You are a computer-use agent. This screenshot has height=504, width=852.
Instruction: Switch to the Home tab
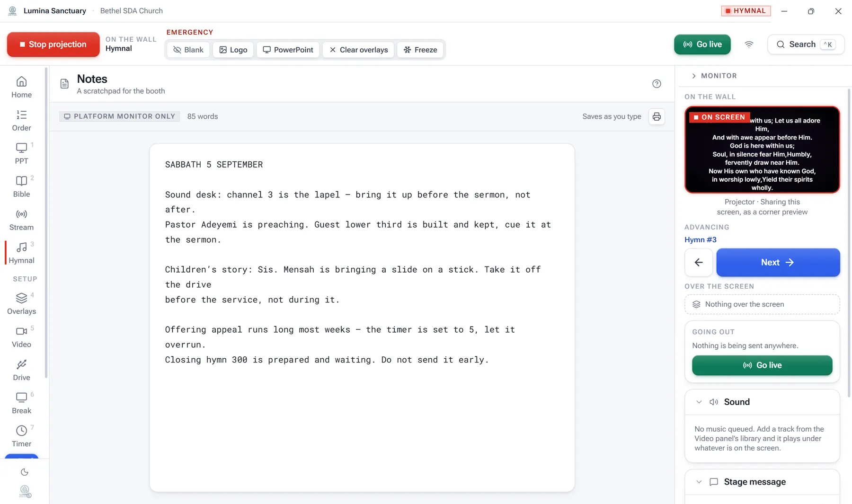tap(21, 87)
